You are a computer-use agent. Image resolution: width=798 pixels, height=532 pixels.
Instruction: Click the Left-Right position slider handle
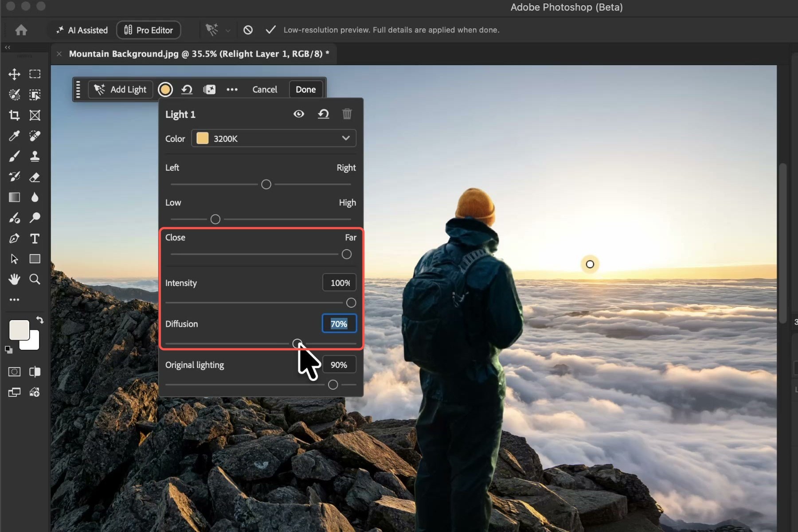click(x=266, y=184)
